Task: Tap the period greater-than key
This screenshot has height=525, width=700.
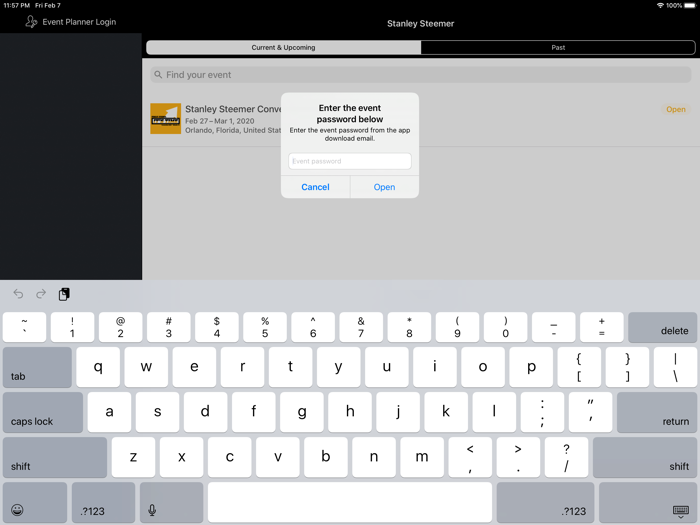Action: click(518, 458)
